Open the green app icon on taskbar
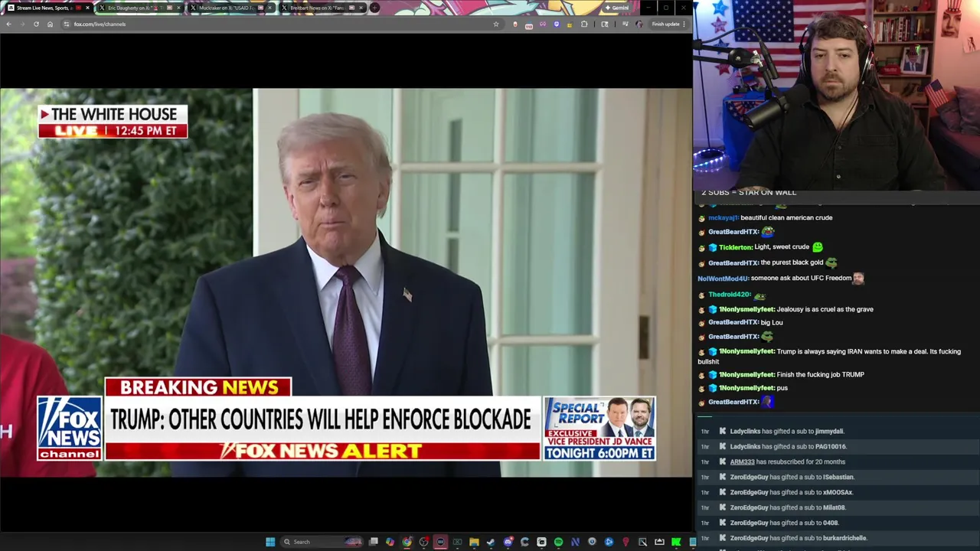 675,542
